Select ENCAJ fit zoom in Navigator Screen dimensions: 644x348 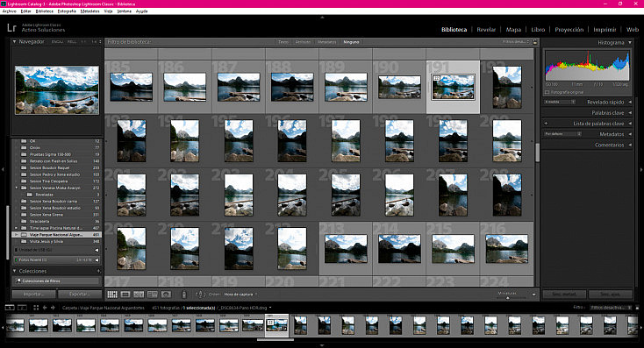57,42
